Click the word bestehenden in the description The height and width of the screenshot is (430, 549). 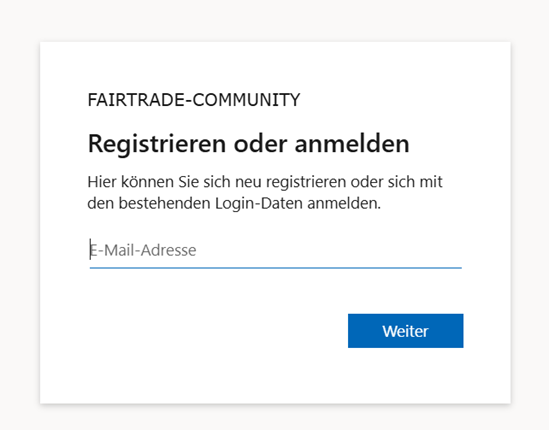[164, 203]
